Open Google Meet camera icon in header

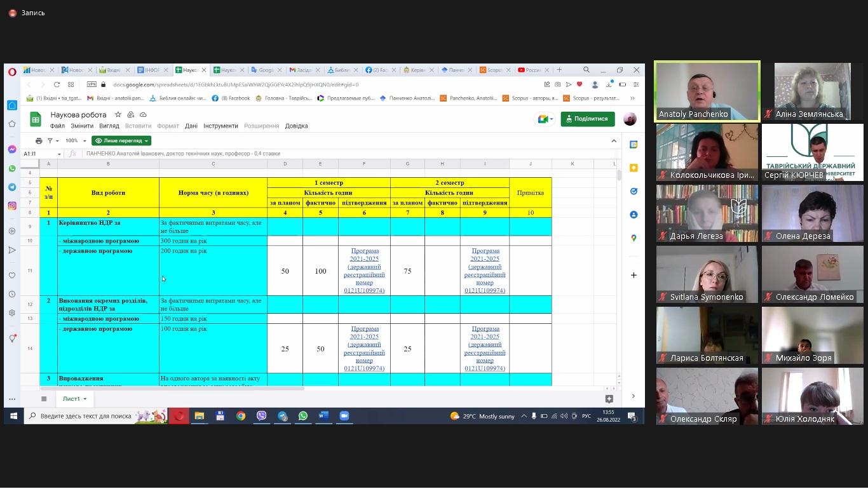click(x=545, y=119)
